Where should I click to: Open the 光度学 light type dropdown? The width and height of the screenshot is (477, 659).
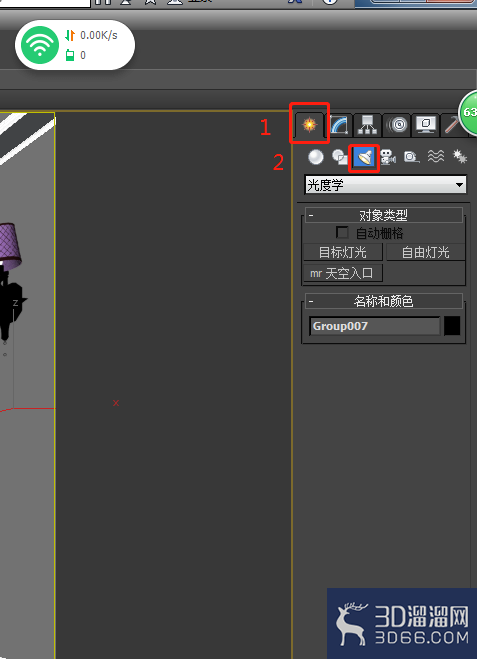(385, 185)
